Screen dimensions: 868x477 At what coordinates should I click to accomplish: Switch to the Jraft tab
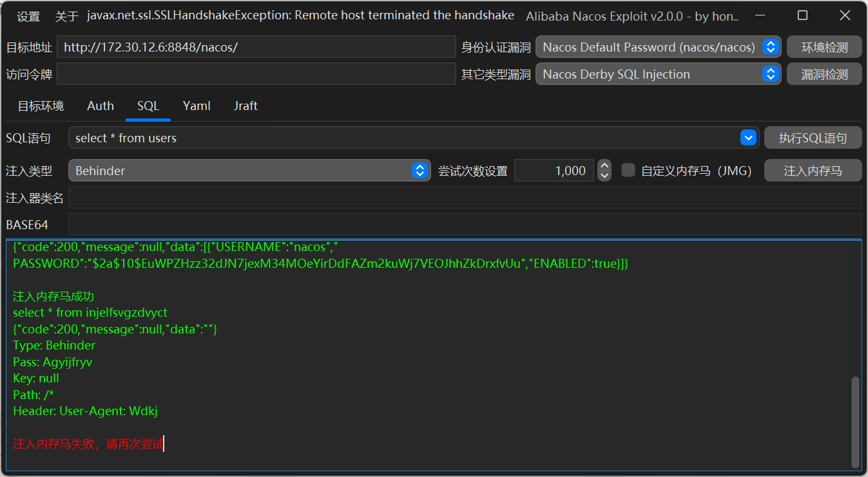click(246, 106)
